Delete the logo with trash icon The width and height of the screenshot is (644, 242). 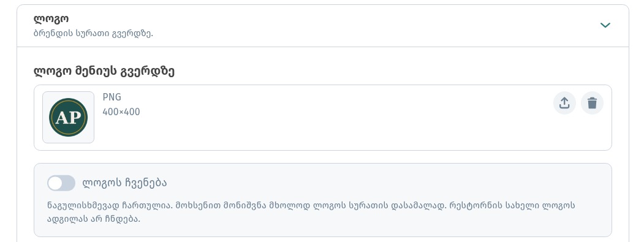click(592, 103)
